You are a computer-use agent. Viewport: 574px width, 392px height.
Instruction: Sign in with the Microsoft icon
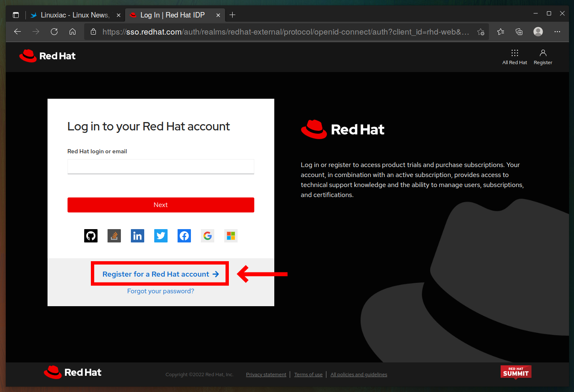point(231,236)
